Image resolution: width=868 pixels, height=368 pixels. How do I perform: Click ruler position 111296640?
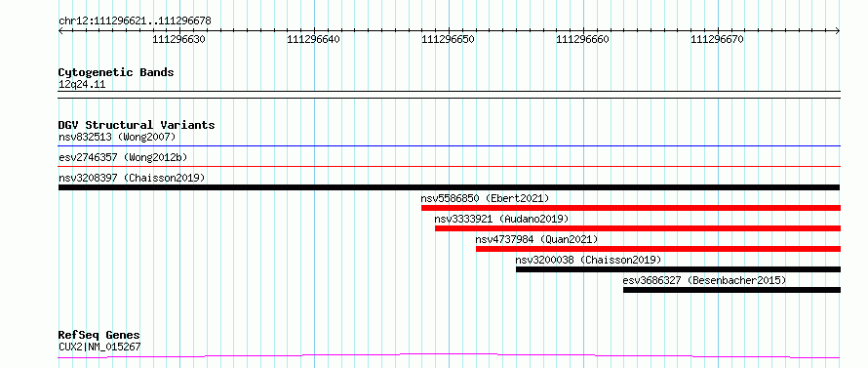[x=313, y=39]
